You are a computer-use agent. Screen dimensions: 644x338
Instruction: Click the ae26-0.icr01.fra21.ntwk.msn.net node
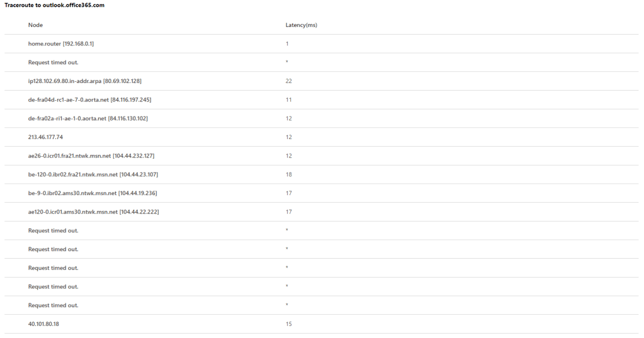[91, 156]
